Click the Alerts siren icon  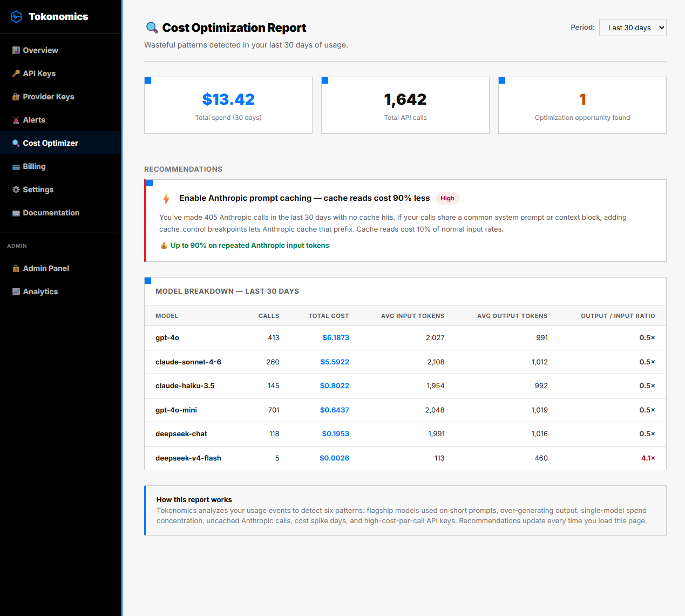pyautogui.click(x=16, y=120)
